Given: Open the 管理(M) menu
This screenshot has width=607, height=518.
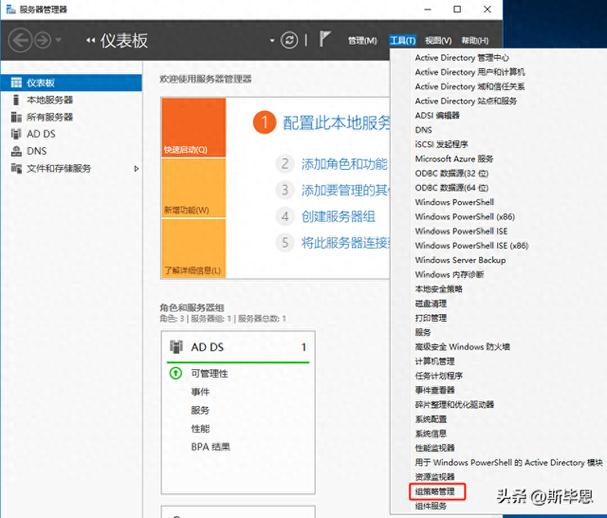Looking at the screenshot, I should [362, 40].
